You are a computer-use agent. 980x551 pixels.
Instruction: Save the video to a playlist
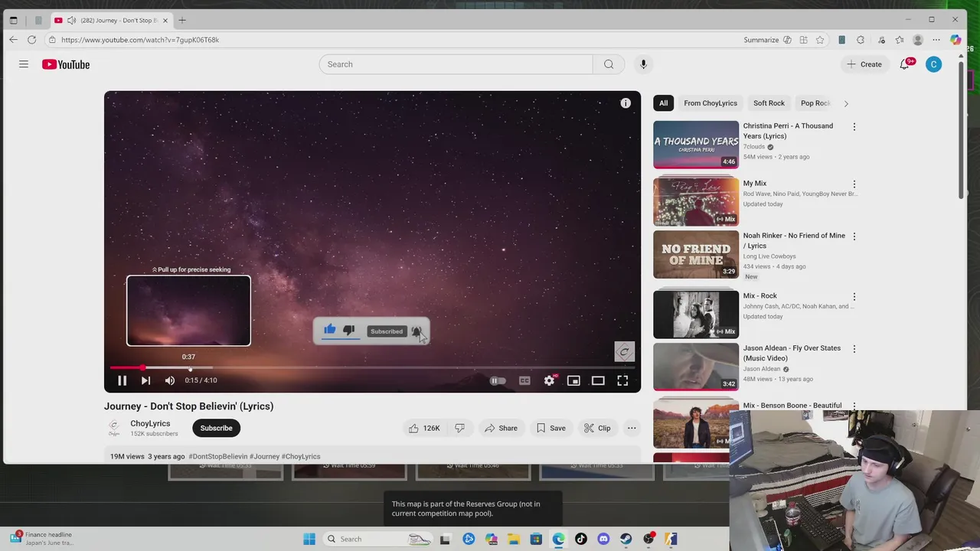tap(551, 428)
